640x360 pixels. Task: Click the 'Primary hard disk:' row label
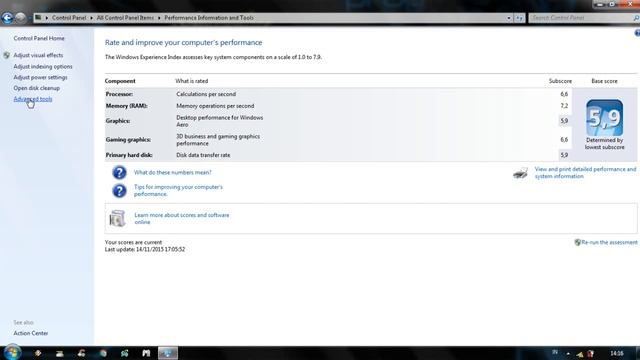click(129, 156)
